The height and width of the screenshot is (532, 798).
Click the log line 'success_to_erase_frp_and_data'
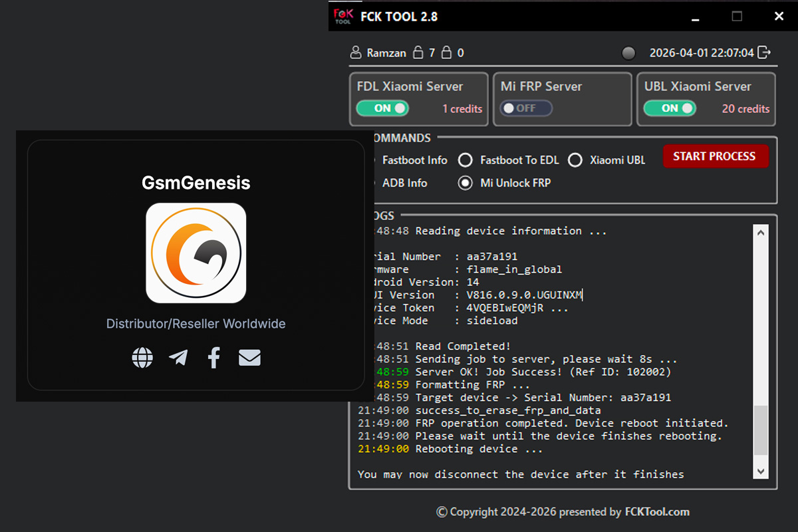click(508, 410)
